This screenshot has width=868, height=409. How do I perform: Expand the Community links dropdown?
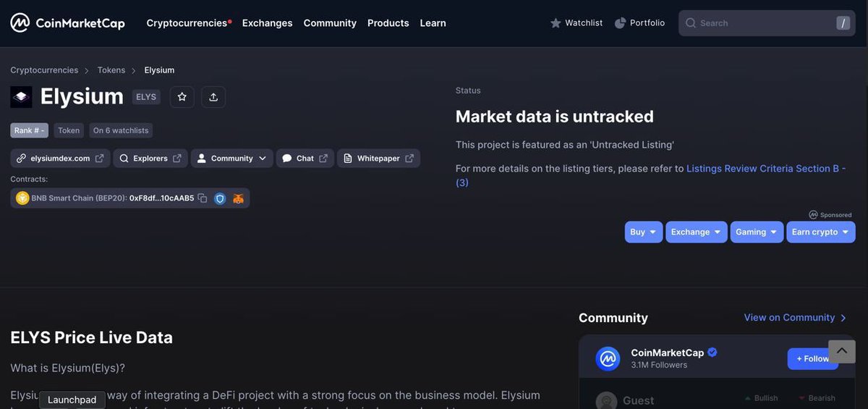[x=232, y=159]
